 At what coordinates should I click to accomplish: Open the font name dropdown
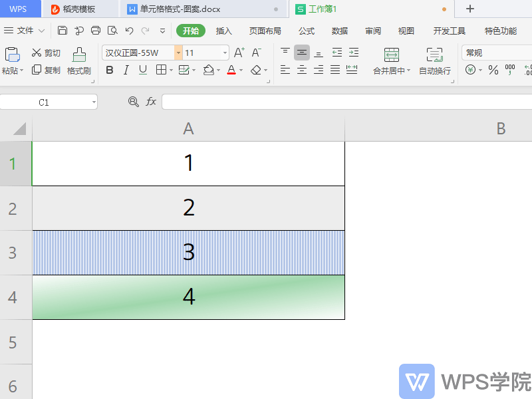point(178,53)
